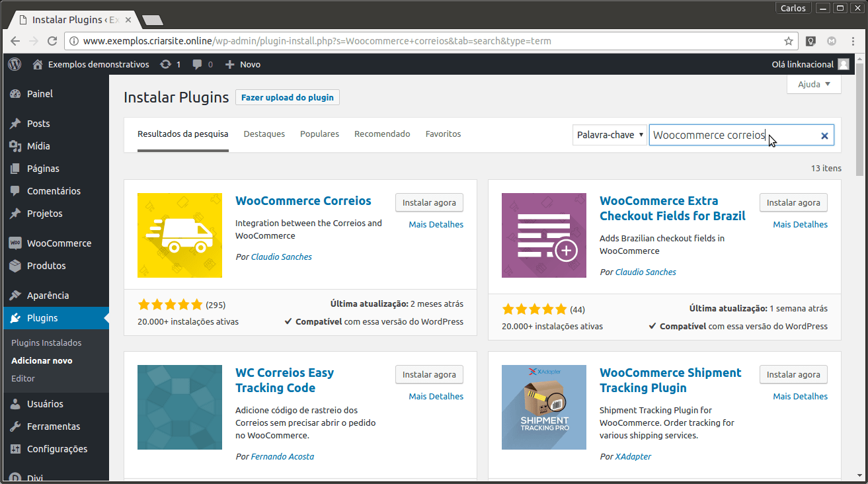
Task: Expand the Ajuda help panel
Action: [814, 84]
